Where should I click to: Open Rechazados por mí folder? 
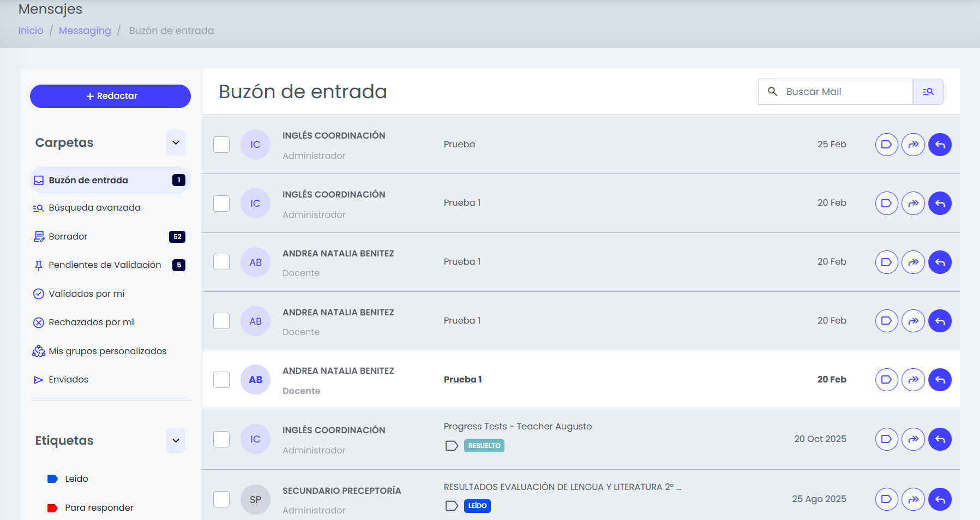coord(110,322)
